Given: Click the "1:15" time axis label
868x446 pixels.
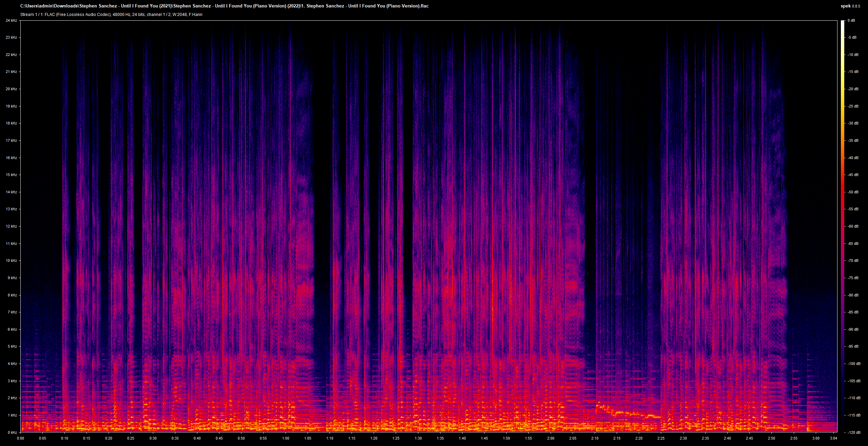Looking at the screenshot, I should [352, 438].
